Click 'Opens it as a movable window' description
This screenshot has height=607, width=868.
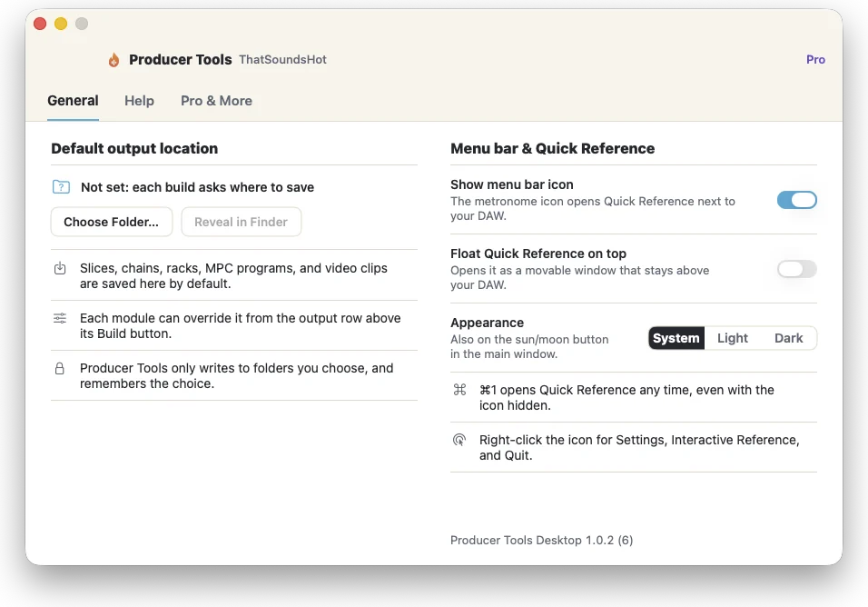pyautogui.click(x=579, y=278)
